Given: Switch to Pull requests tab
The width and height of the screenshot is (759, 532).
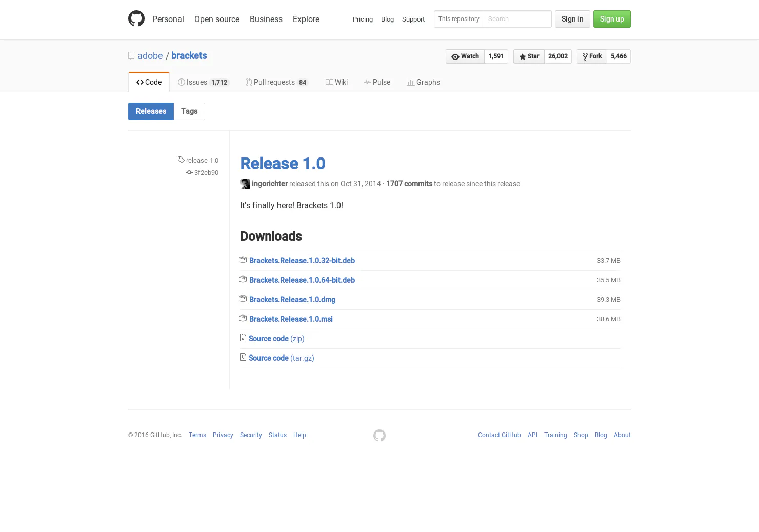Looking at the screenshot, I should tap(277, 82).
